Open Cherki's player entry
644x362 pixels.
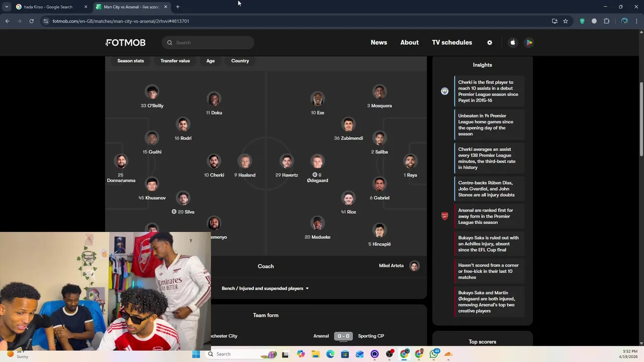[x=214, y=166]
